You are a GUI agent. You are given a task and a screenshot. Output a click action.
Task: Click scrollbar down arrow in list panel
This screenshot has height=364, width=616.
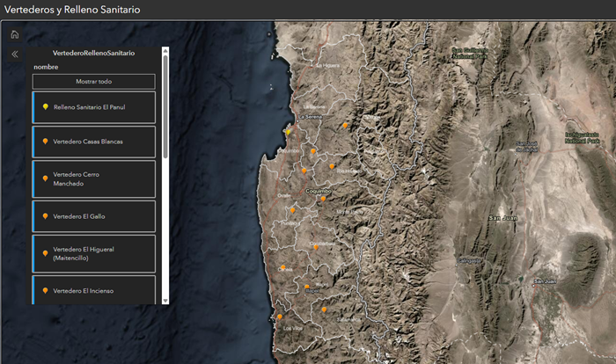(165, 301)
